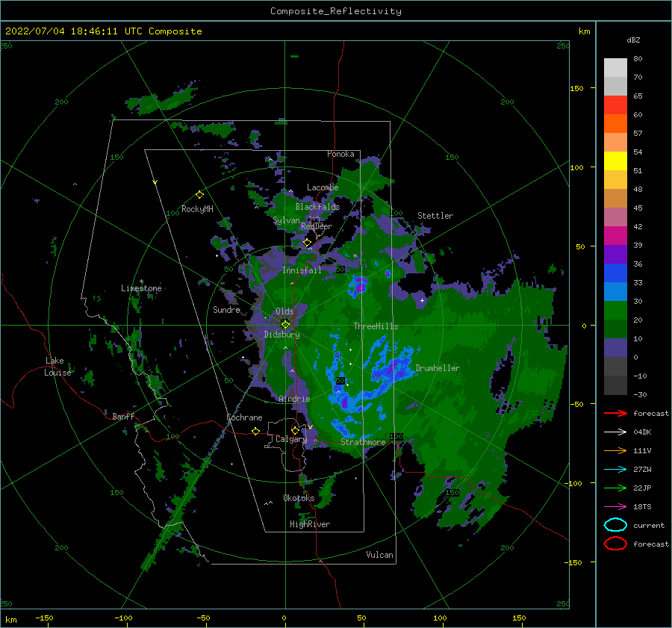
Task: Click the yellow 51 dBZ color swatch
Action: click(615, 161)
